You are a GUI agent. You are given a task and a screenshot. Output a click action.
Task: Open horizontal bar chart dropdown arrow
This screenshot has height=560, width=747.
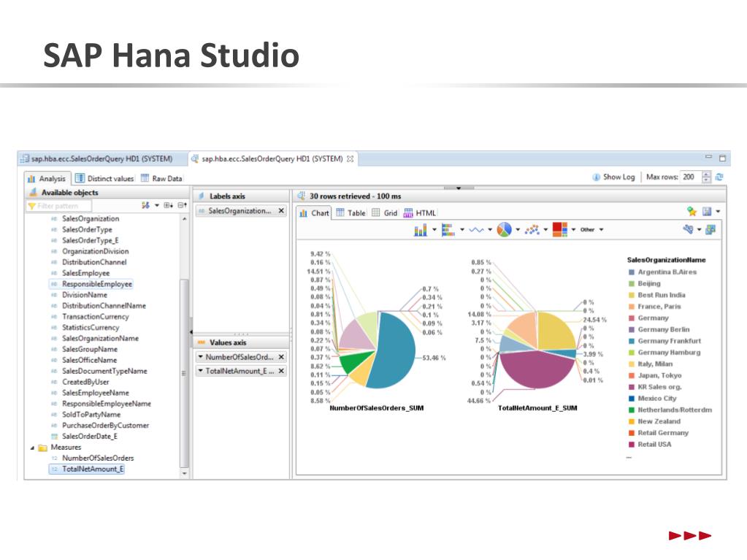point(461,229)
